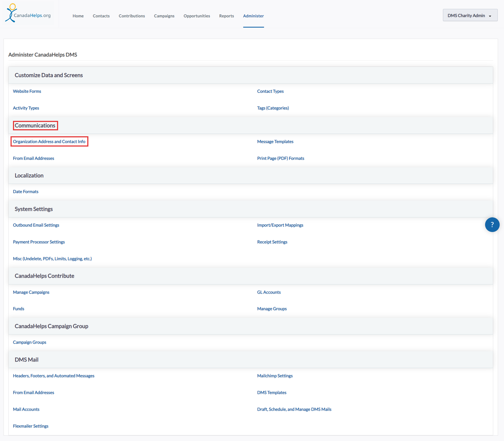Open the Campaign Groups link
This screenshot has width=504, height=441.
tap(29, 342)
